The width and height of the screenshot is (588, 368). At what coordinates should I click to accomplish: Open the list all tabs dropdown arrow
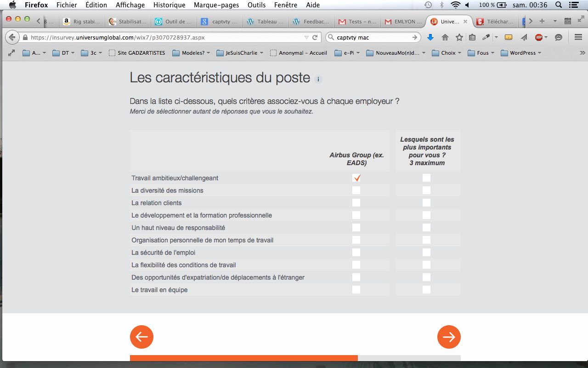pyautogui.click(x=555, y=21)
